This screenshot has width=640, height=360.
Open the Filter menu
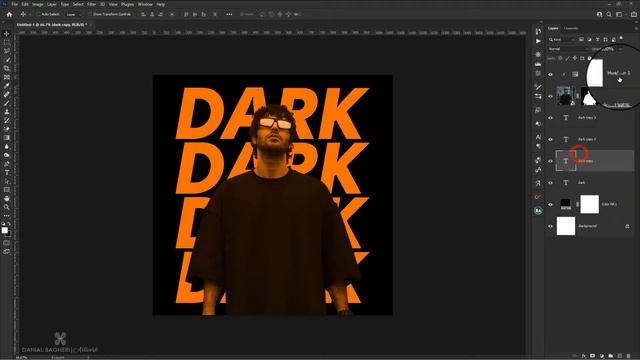coord(91,4)
